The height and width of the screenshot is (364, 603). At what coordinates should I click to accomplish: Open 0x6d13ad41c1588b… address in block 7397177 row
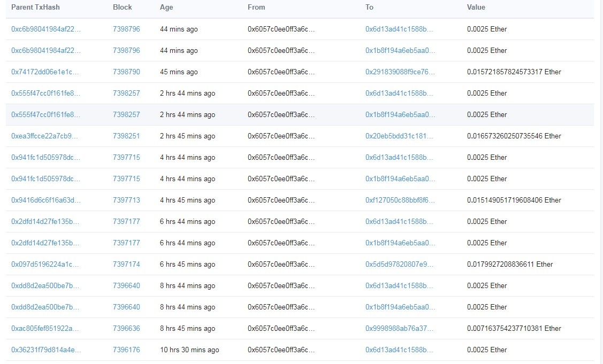[x=399, y=222]
